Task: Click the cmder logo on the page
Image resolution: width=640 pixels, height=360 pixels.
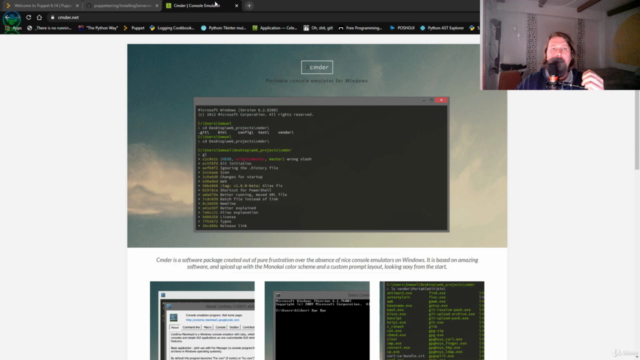Action: pyautogui.click(x=317, y=67)
